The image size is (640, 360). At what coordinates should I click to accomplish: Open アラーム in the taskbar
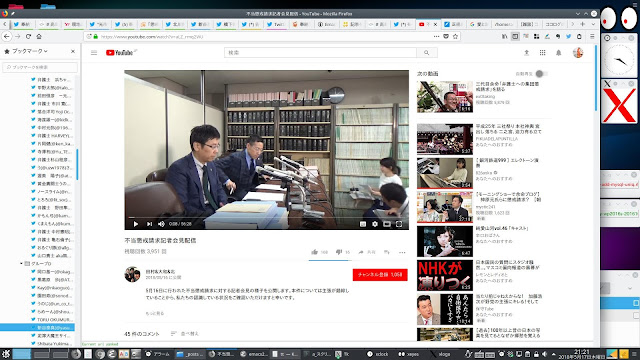pyautogui.click(x=158, y=354)
